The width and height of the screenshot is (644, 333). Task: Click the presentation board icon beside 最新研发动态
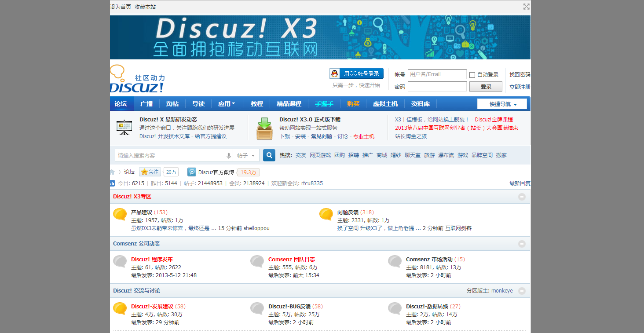click(x=124, y=128)
